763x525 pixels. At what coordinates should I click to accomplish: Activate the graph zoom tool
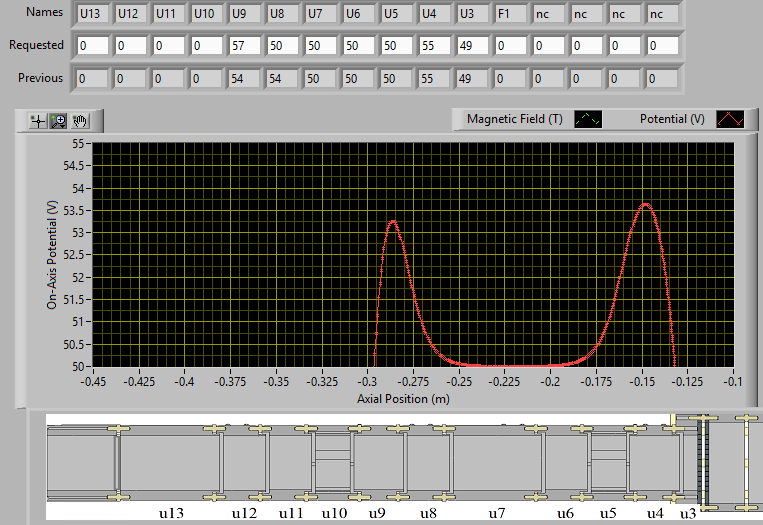(x=58, y=121)
